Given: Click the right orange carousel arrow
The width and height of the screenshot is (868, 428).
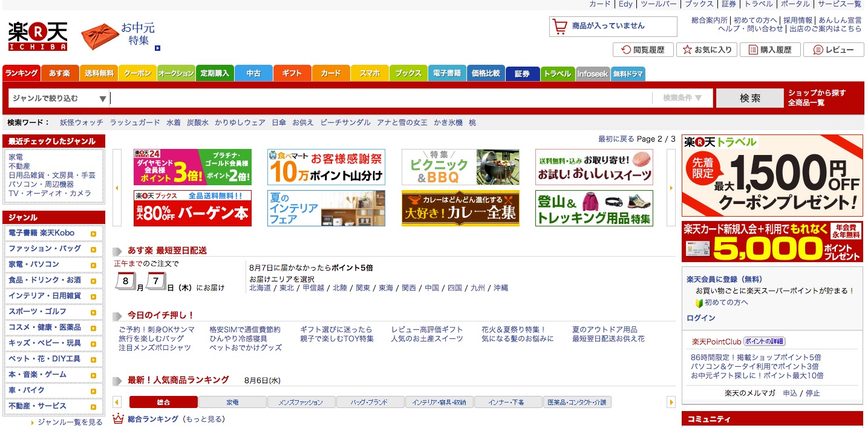Looking at the screenshot, I should 671,188.
